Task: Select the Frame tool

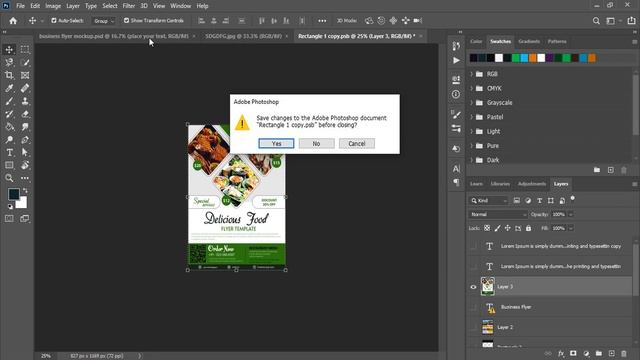Action: [x=25, y=75]
